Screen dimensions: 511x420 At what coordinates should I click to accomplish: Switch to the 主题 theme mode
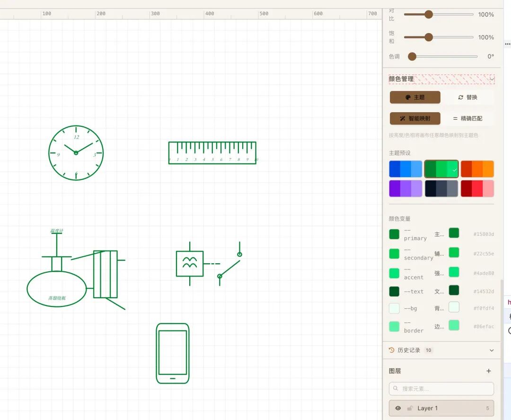415,97
